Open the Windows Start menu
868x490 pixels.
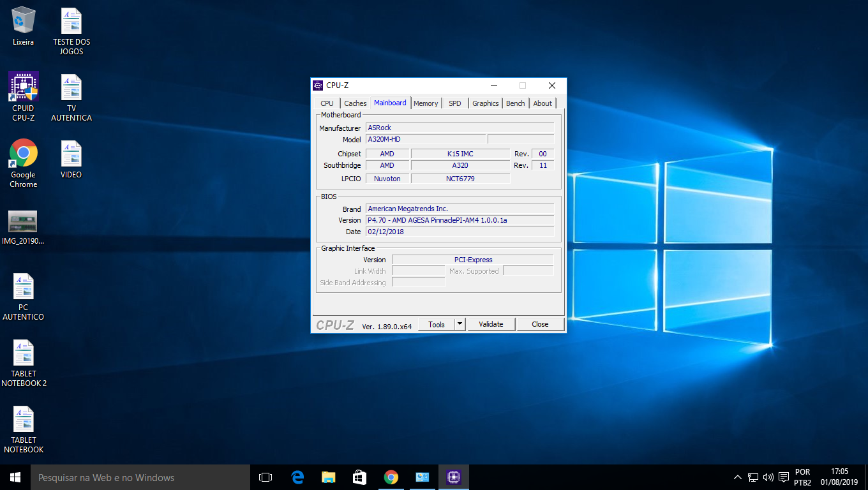coord(15,477)
